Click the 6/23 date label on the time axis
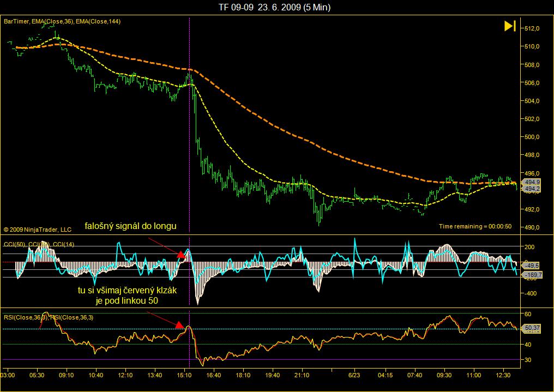The height and width of the screenshot is (392, 554). point(354,375)
